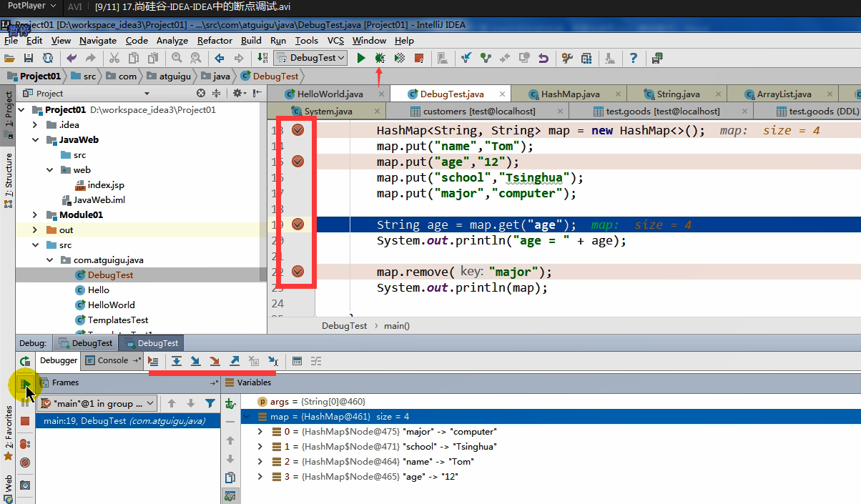861x504 pixels.
Task: Open the Refactor menu
Action: point(215,41)
